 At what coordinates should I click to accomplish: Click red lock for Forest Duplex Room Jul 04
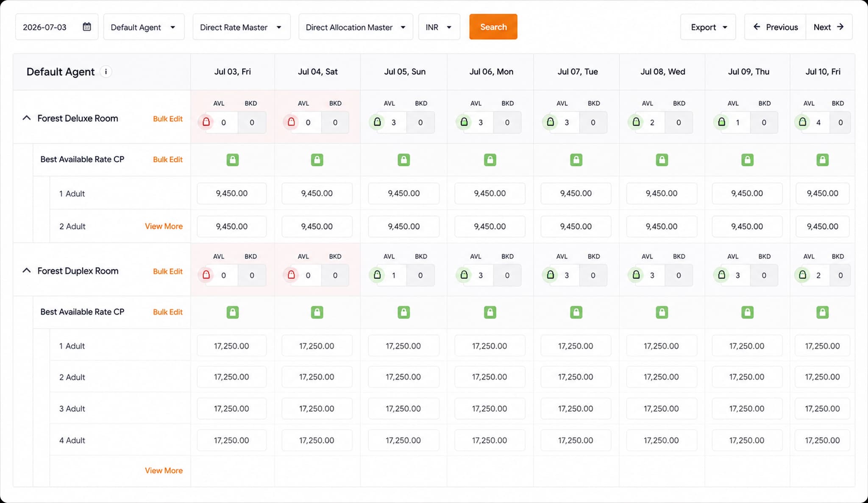[x=291, y=275]
